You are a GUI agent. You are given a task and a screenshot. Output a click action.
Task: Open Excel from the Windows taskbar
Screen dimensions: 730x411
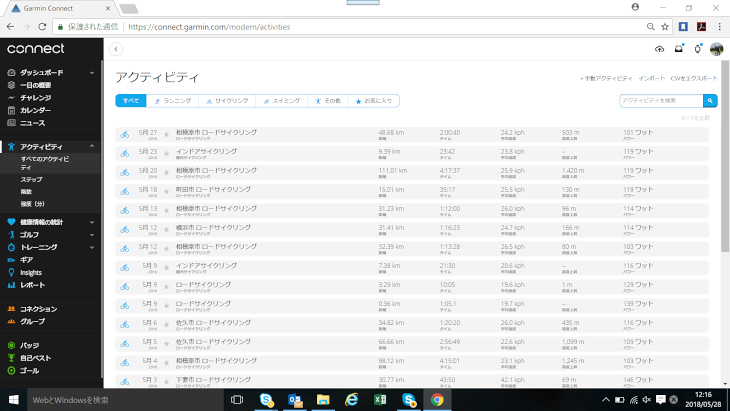[x=380, y=399]
